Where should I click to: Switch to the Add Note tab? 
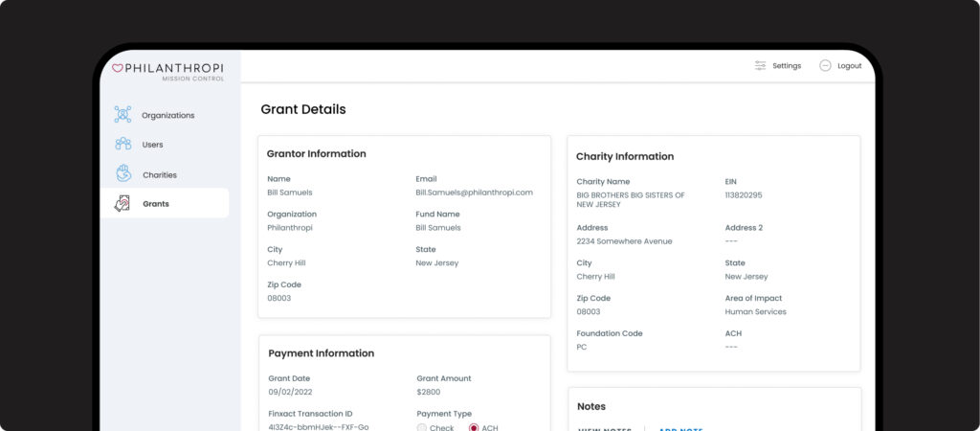(680, 428)
